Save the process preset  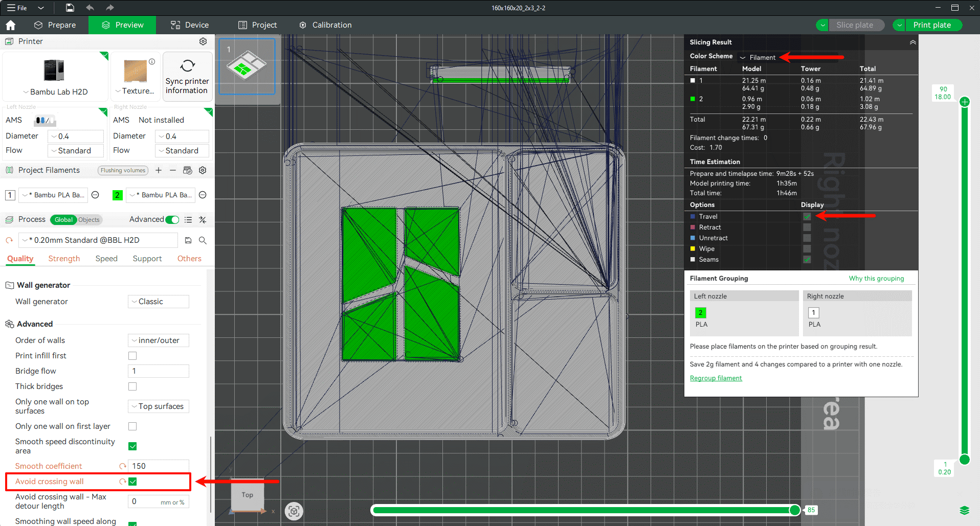click(x=188, y=240)
